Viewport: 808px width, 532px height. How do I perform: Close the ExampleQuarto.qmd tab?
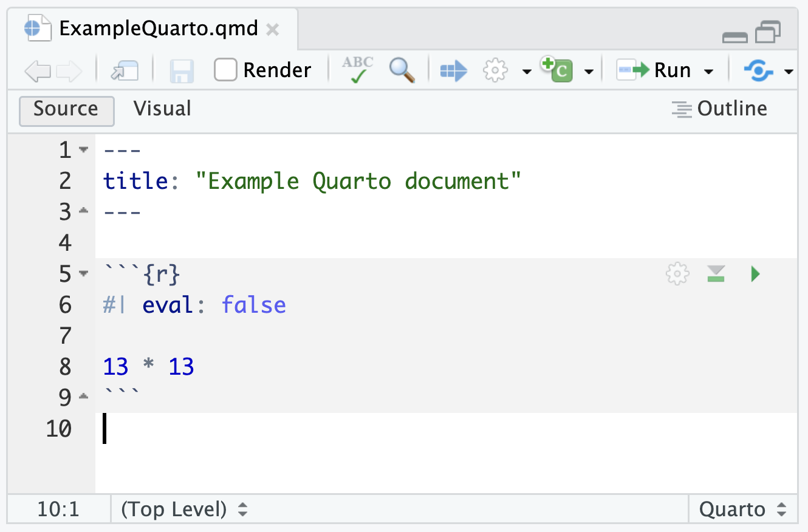pyautogui.click(x=273, y=29)
